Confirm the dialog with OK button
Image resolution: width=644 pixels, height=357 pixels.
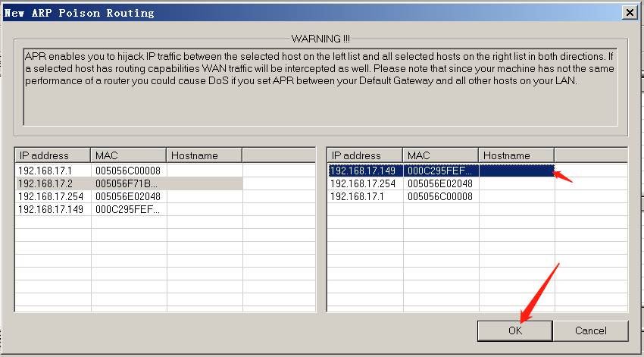click(x=514, y=330)
